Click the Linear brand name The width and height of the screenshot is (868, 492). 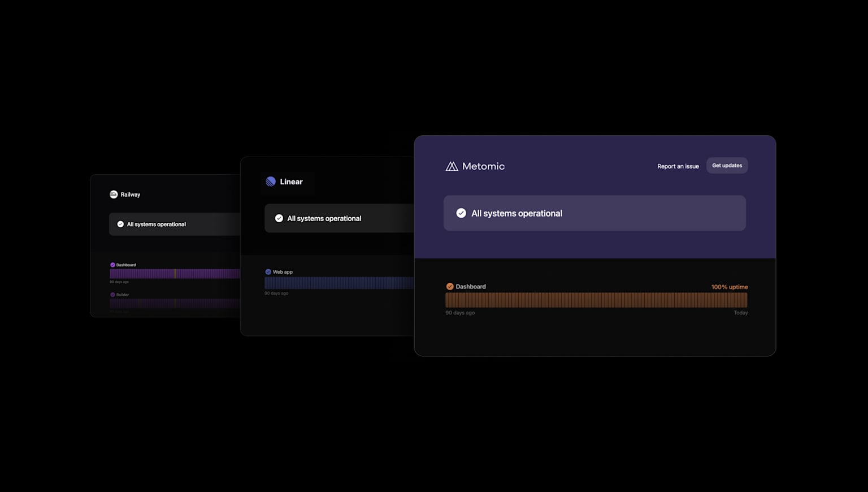click(x=292, y=182)
